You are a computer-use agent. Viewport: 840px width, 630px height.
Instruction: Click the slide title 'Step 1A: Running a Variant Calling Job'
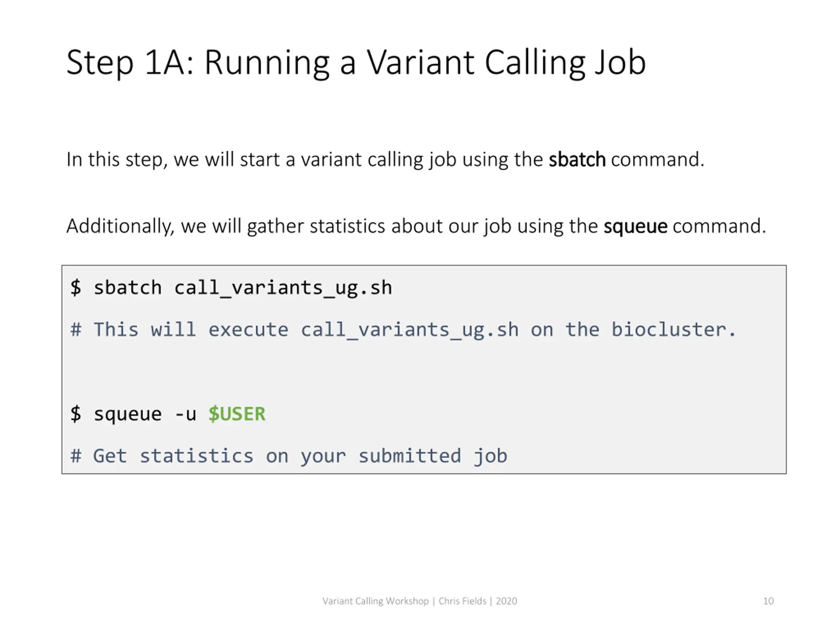356,63
